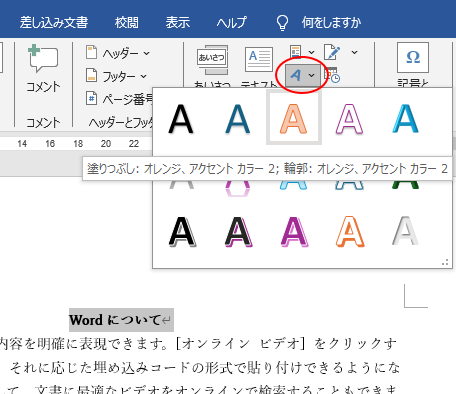Apply the orange outline white fill WordArt

350,232
